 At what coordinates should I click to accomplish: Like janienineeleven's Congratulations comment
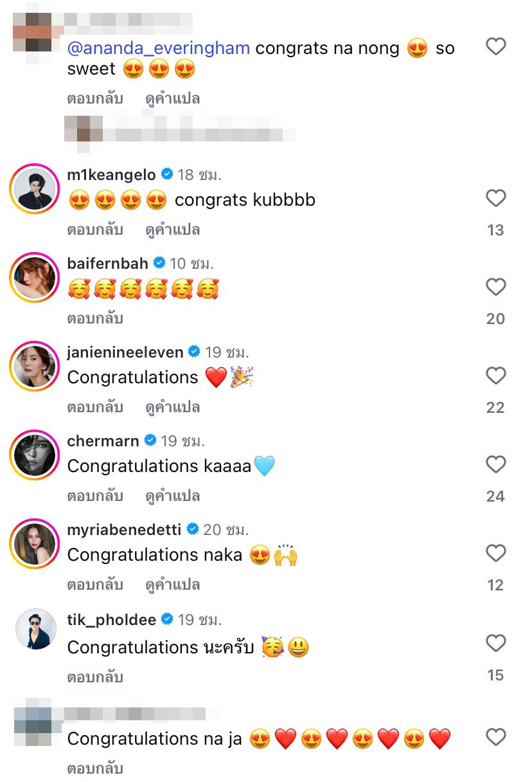pyautogui.click(x=495, y=376)
